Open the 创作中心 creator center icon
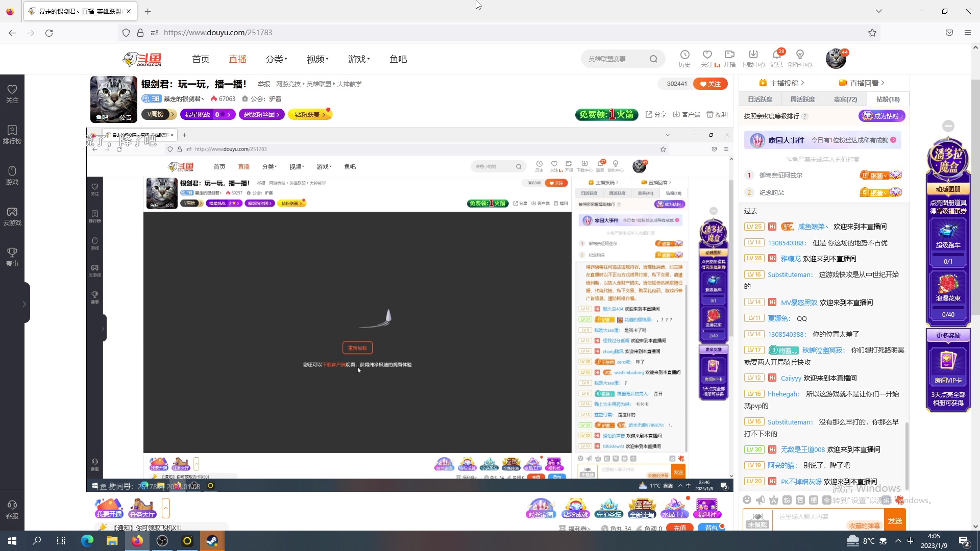This screenshot has height=551, width=980. (800, 58)
